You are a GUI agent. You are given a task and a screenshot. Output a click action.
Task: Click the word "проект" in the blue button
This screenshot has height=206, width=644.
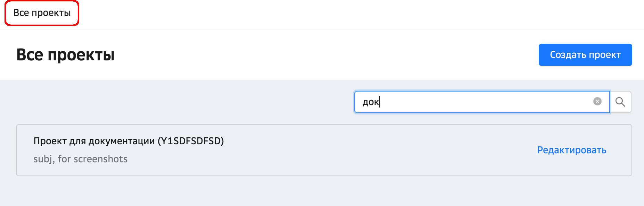click(x=605, y=55)
